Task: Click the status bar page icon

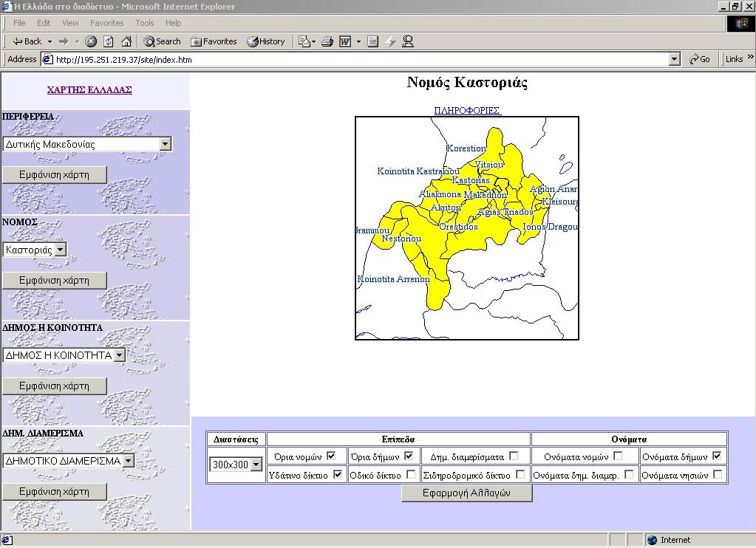Action: pyautogui.click(x=7, y=540)
